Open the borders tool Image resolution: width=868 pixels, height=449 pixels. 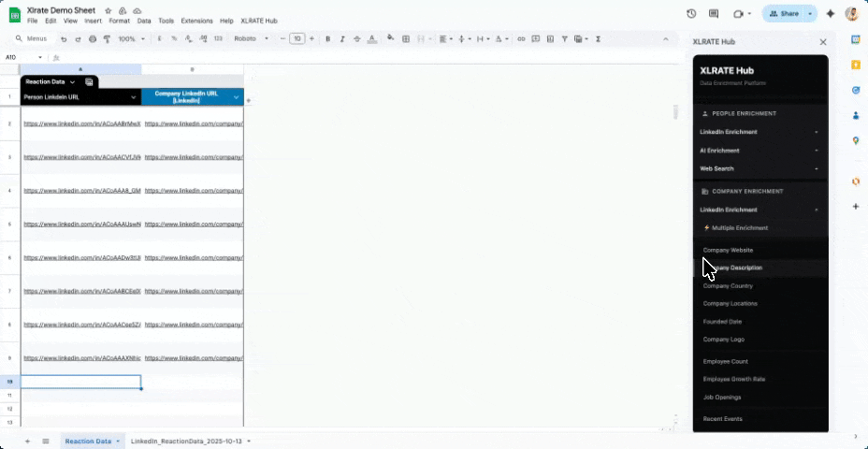coord(406,38)
